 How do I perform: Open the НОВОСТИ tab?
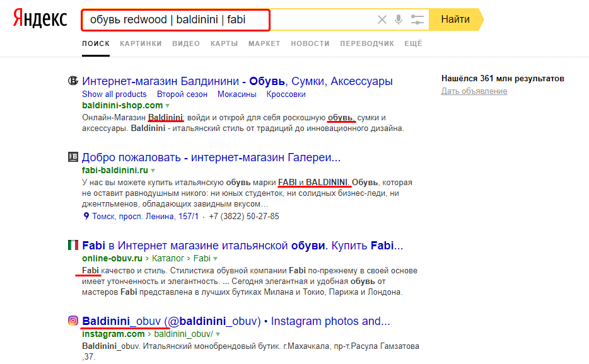click(310, 43)
